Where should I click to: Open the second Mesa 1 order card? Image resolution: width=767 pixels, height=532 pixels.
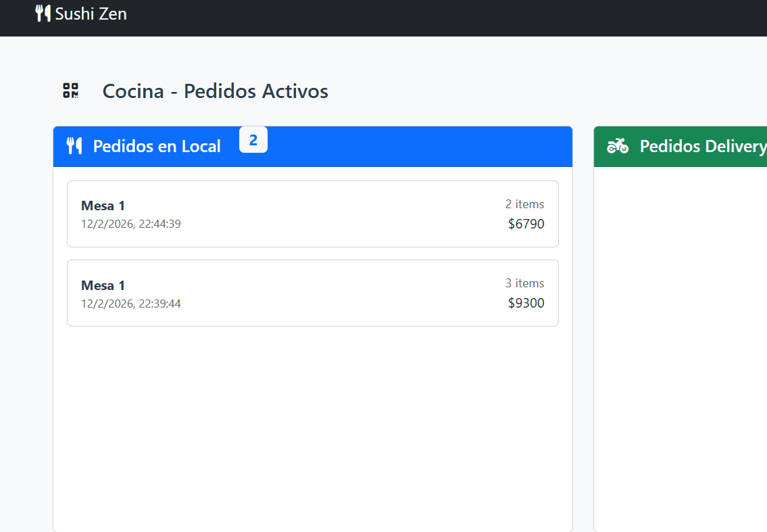[312, 293]
